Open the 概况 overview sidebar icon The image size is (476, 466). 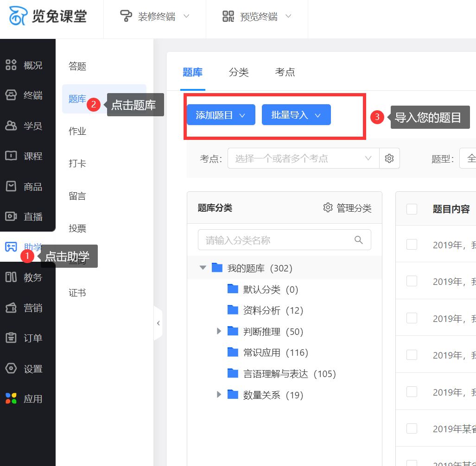coord(11,65)
